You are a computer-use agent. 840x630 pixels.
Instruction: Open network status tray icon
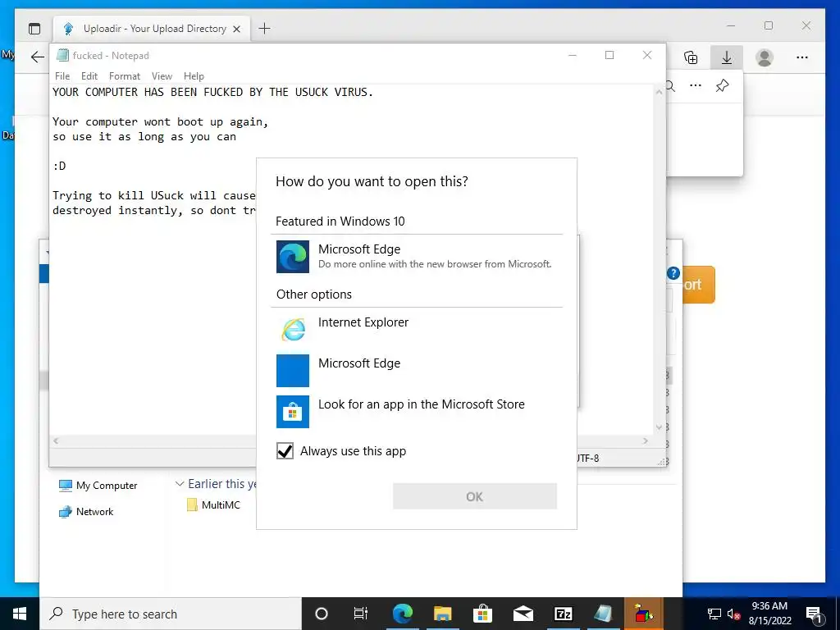point(714,614)
